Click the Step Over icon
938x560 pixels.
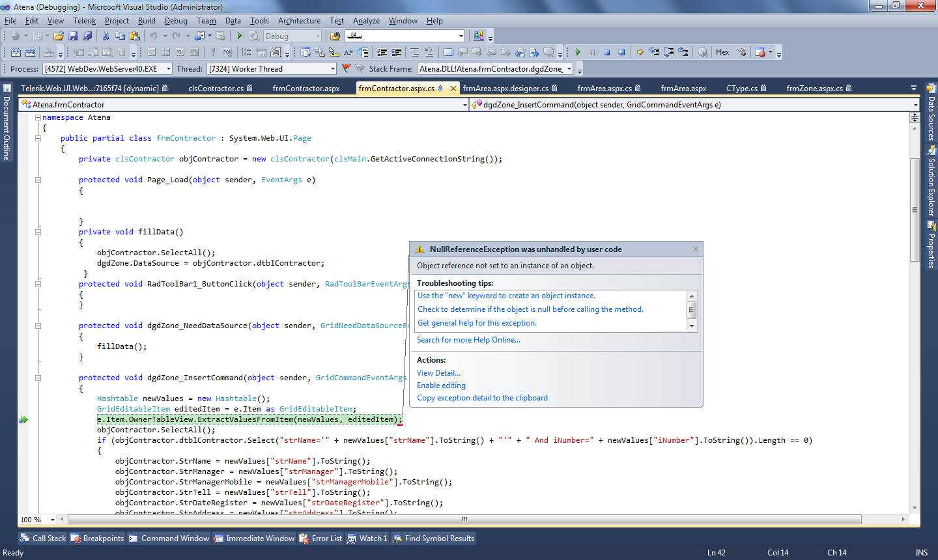[x=668, y=52]
